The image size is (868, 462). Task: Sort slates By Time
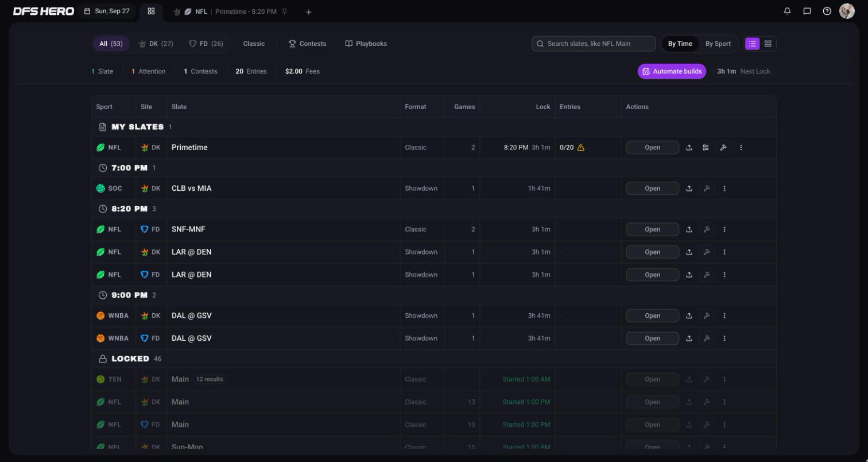click(680, 44)
